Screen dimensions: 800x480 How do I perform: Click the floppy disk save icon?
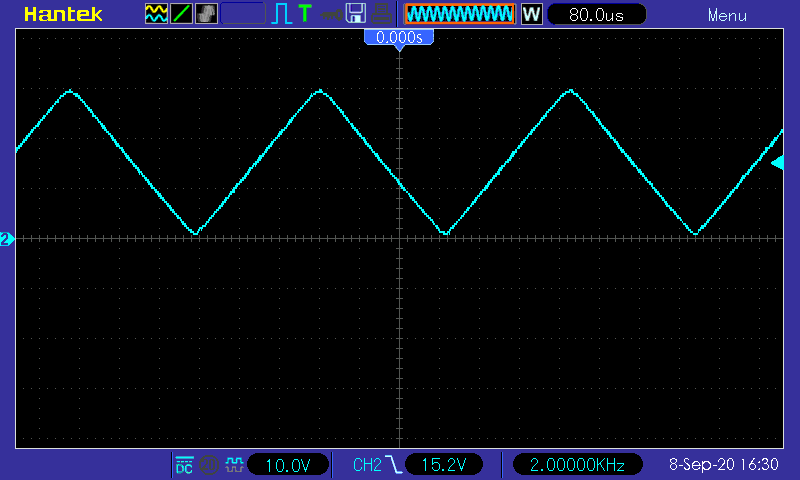pyautogui.click(x=356, y=13)
